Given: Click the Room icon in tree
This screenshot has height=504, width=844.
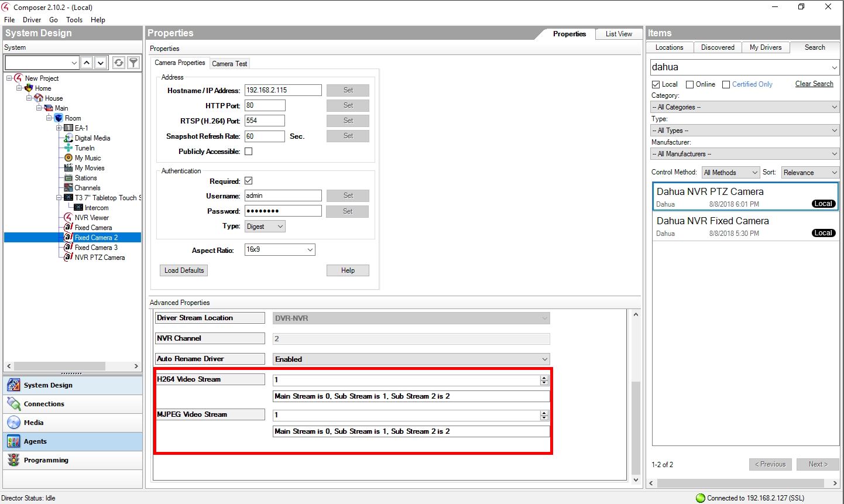Looking at the screenshot, I should pos(59,118).
